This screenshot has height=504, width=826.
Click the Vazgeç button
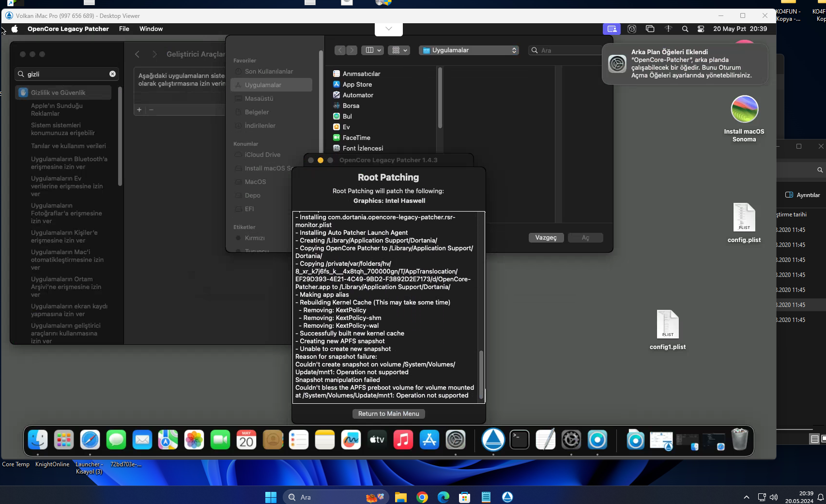click(546, 238)
